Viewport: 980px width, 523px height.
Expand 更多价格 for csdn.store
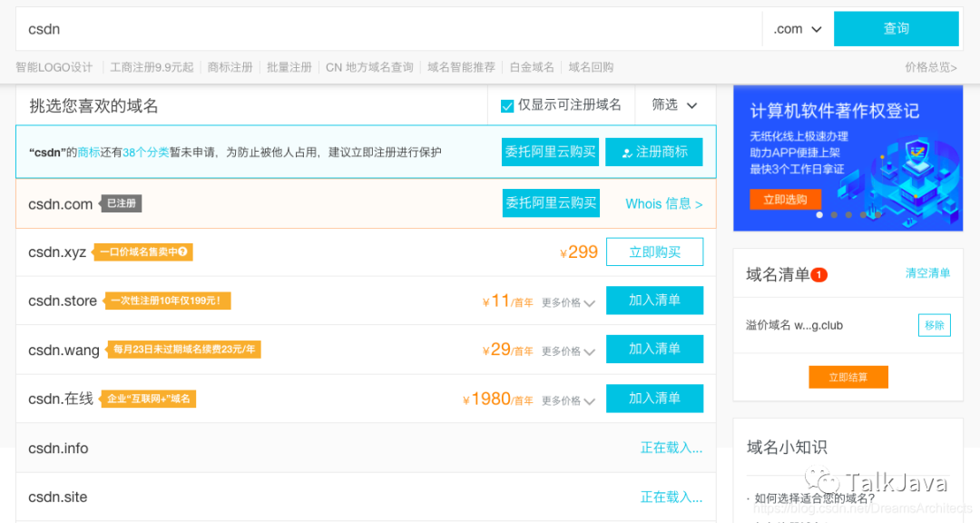pyautogui.click(x=568, y=302)
